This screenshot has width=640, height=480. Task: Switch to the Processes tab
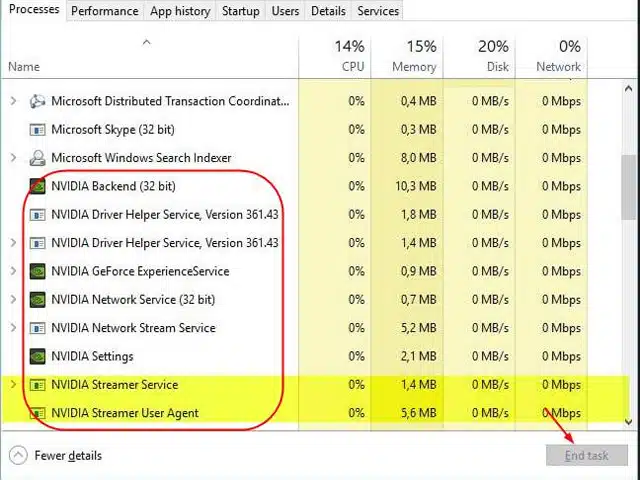coord(33,9)
